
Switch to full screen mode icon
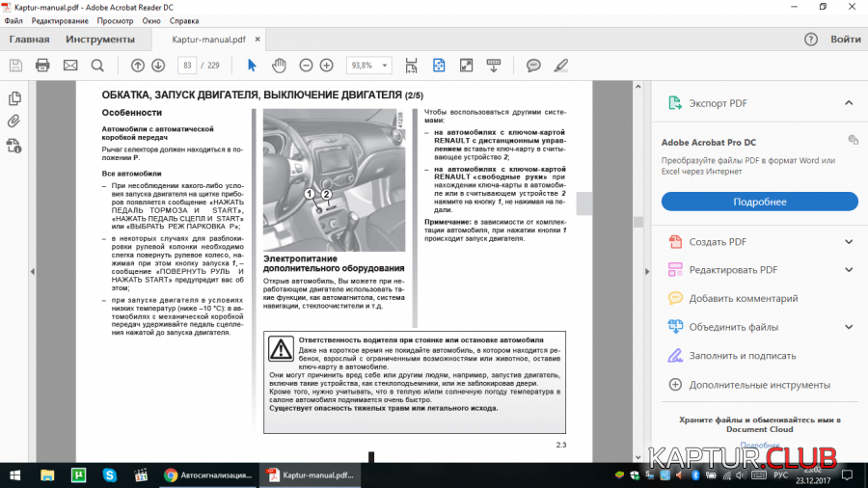pos(466,66)
